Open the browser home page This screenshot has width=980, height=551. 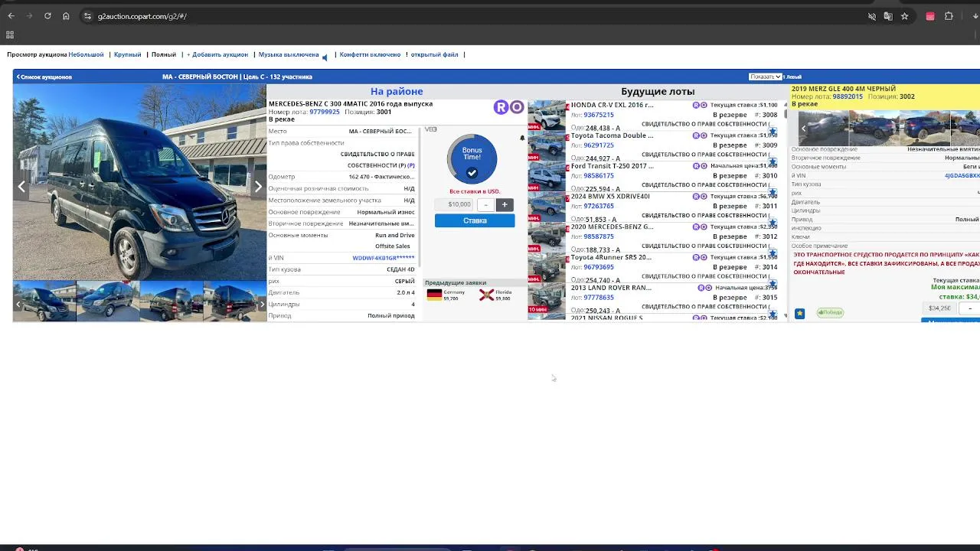tap(66, 16)
